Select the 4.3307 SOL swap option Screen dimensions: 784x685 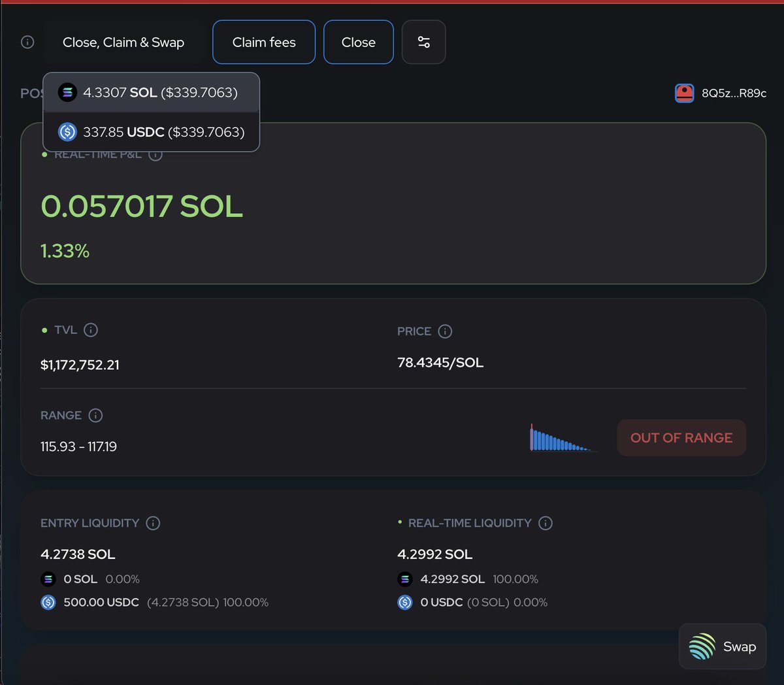tap(152, 92)
